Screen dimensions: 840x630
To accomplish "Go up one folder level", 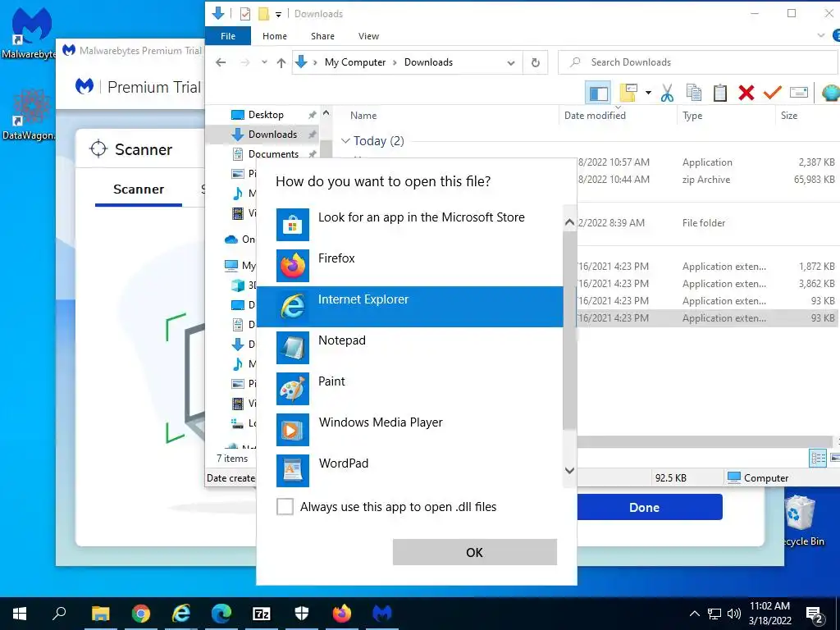I will pos(281,62).
